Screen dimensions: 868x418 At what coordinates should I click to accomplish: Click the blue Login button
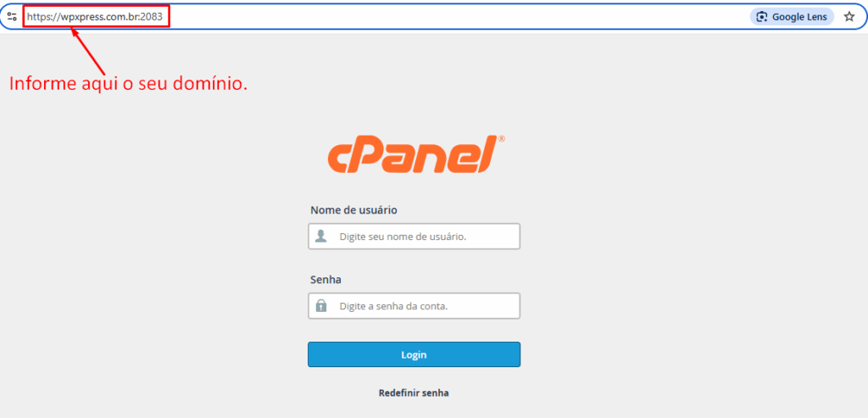pos(414,354)
